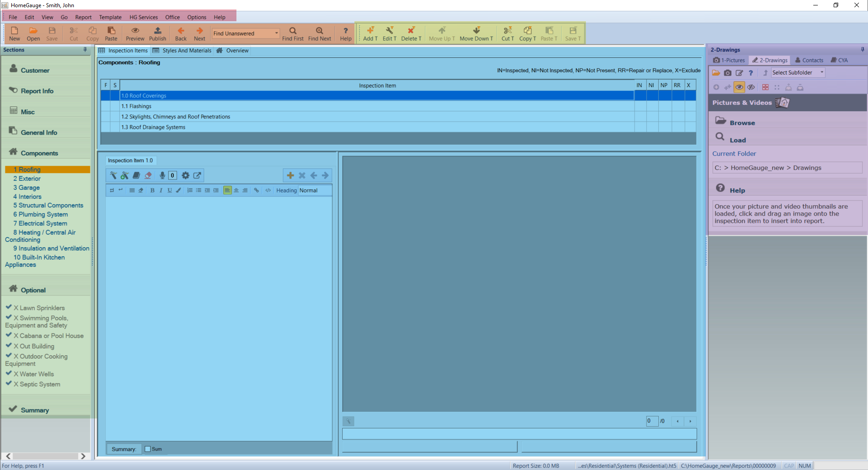Click the 1.2 Skylights, Chimneys row
The width and height of the screenshot is (868, 470).
(x=175, y=117)
